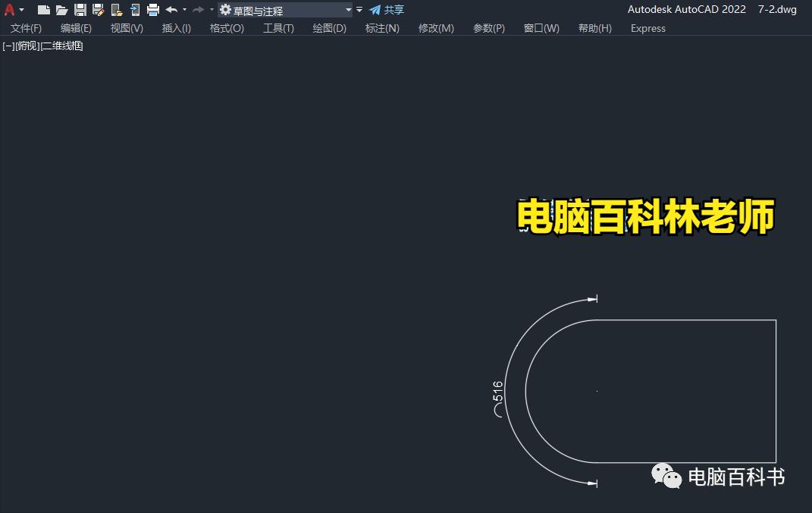This screenshot has width=812, height=513.
Task: Open the Express menu
Action: (x=647, y=28)
